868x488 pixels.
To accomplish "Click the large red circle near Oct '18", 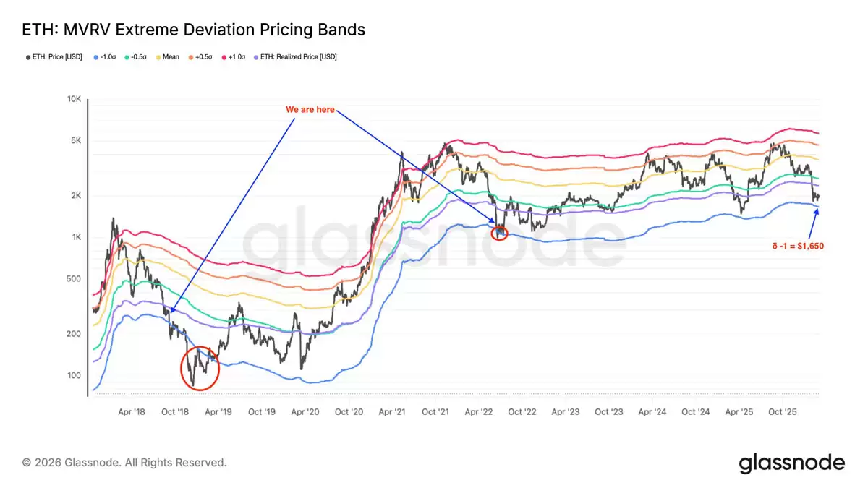I will (200, 368).
